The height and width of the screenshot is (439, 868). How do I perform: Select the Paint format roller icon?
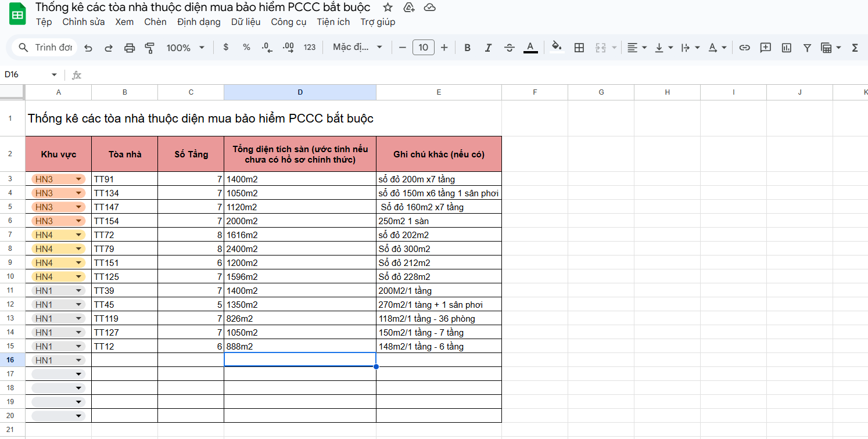tap(150, 48)
